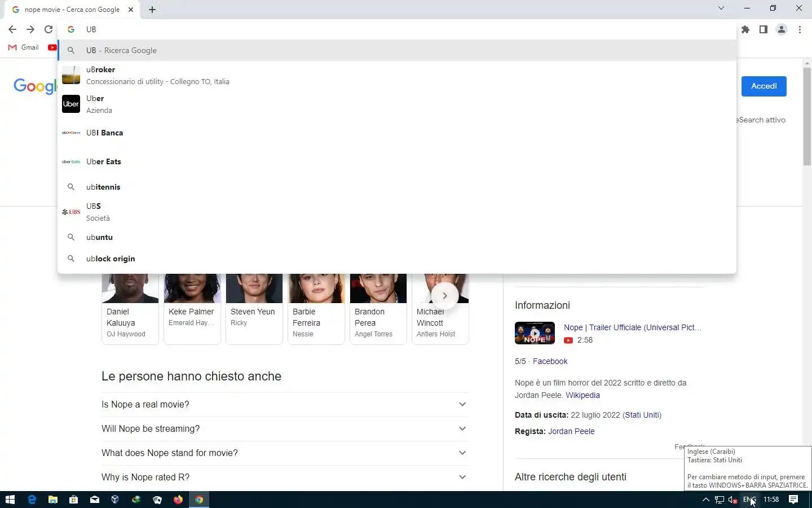
Task: Open the taskbar clock showing 11:58
Action: coord(771,500)
